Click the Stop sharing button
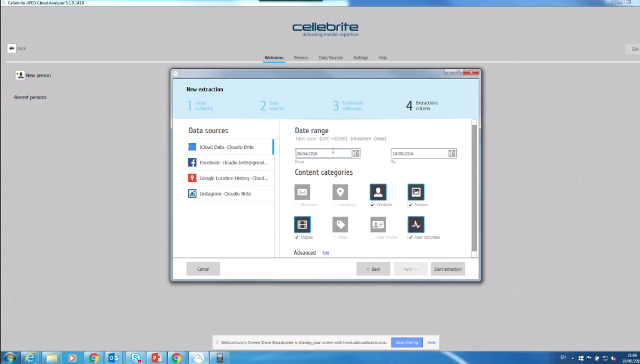The height and width of the screenshot is (364, 640). 406,343
